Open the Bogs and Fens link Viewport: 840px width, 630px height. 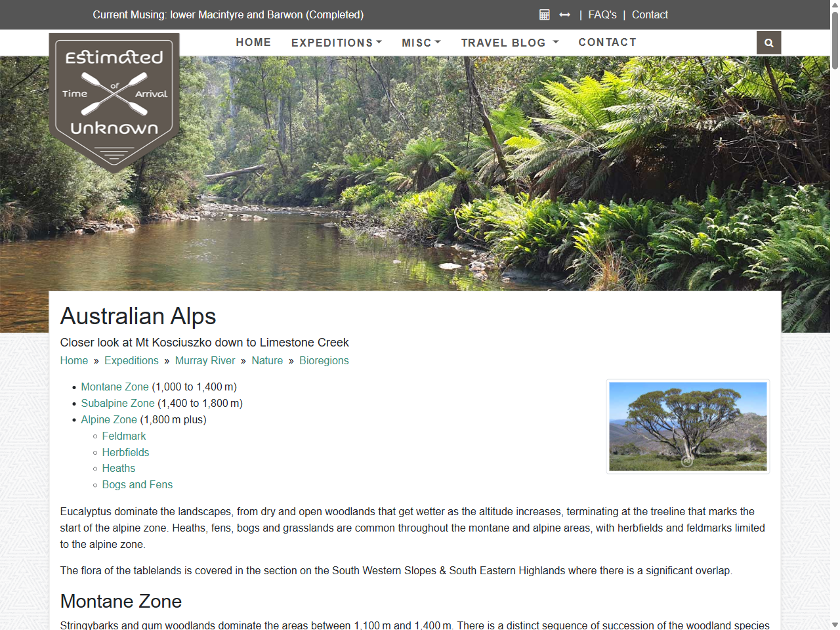[x=137, y=484]
